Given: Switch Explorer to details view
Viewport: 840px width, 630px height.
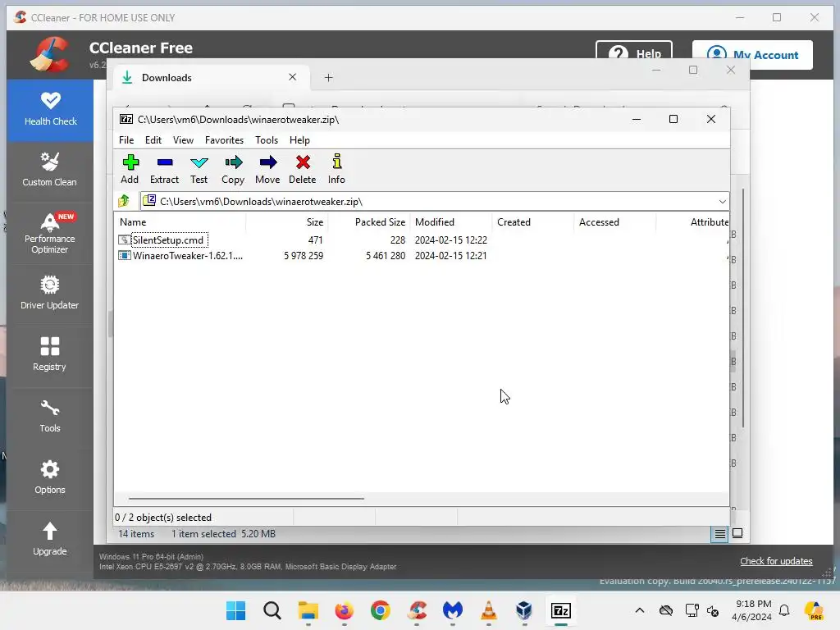Looking at the screenshot, I should 719,533.
